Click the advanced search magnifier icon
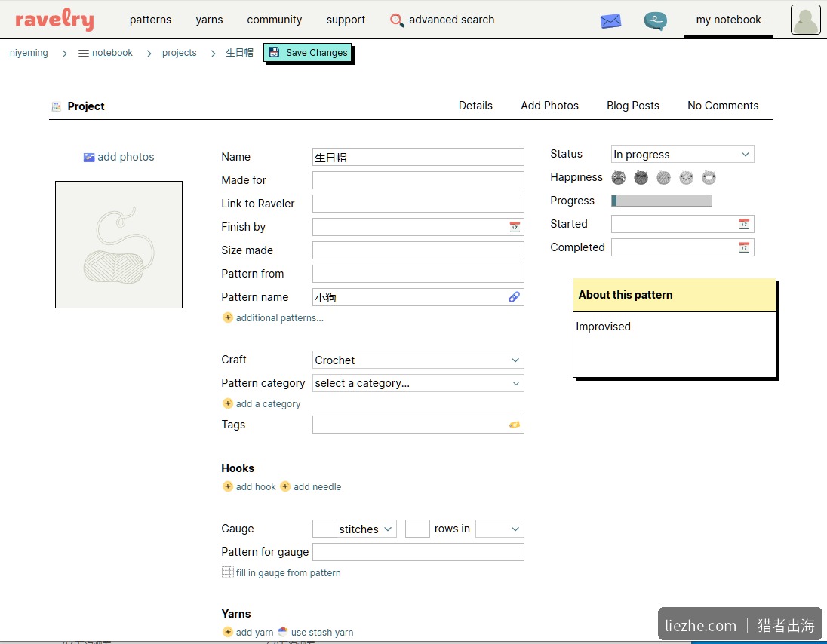The width and height of the screenshot is (827, 644). coord(397,20)
